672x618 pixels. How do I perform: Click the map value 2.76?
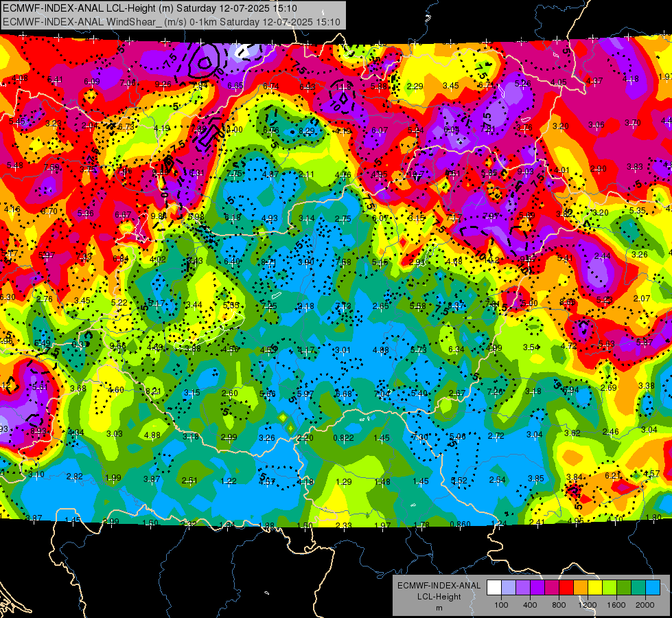coord(45,299)
